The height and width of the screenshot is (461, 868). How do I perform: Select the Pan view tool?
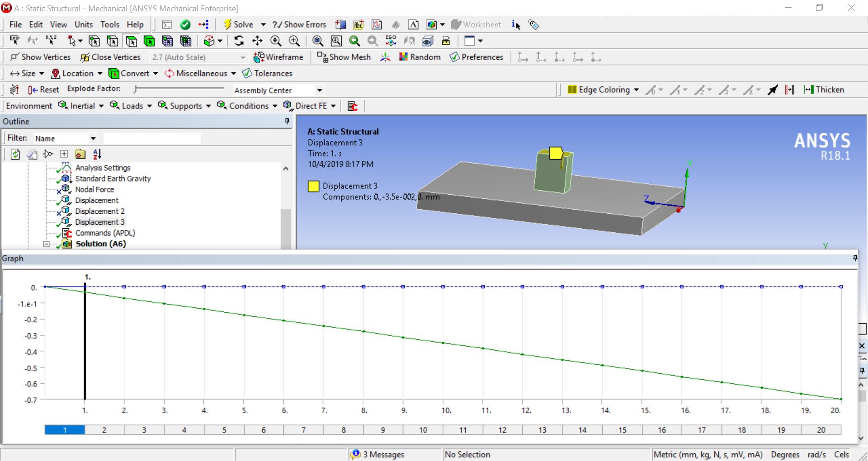pos(258,41)
